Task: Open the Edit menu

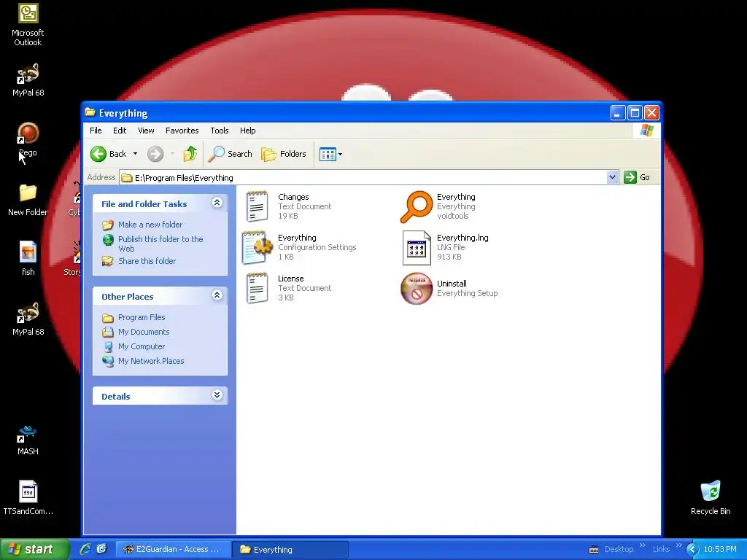Action: (120, 131)
